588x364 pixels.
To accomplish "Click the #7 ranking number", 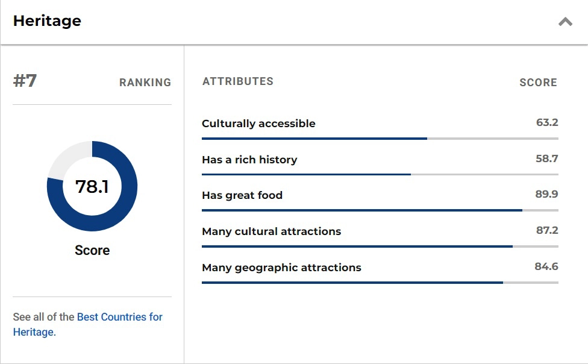I will pyautogui.click(x=25, y=81).
